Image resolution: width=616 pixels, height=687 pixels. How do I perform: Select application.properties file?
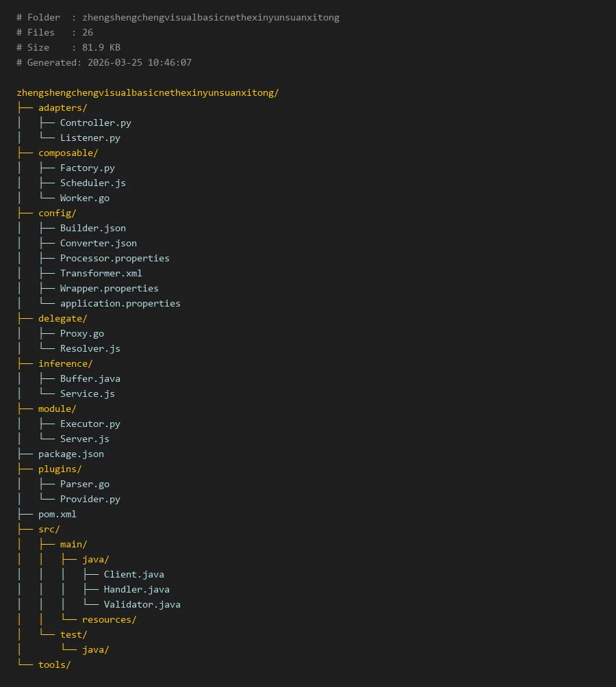[x=120, y=303]
